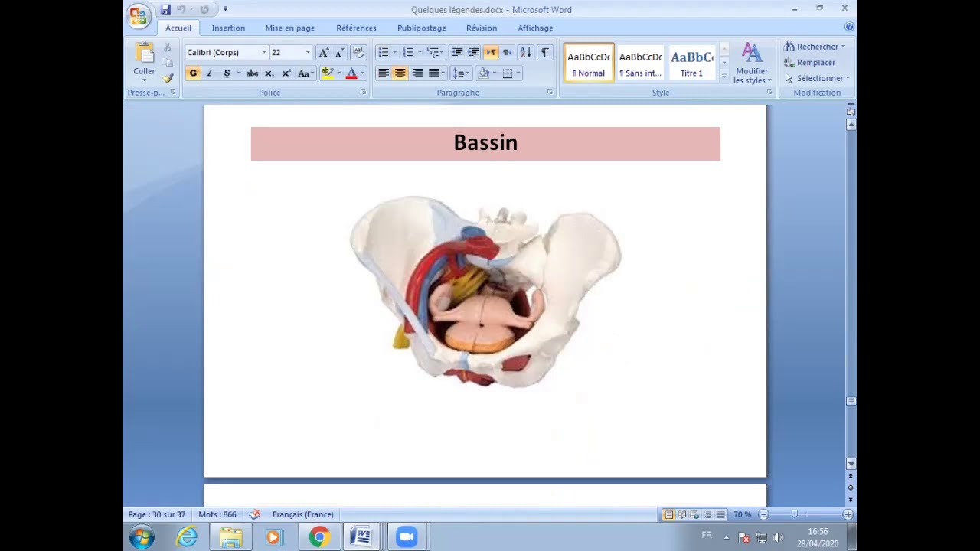Toggle bold (G) formatting
Screen dimensions: 980x551
193,73
